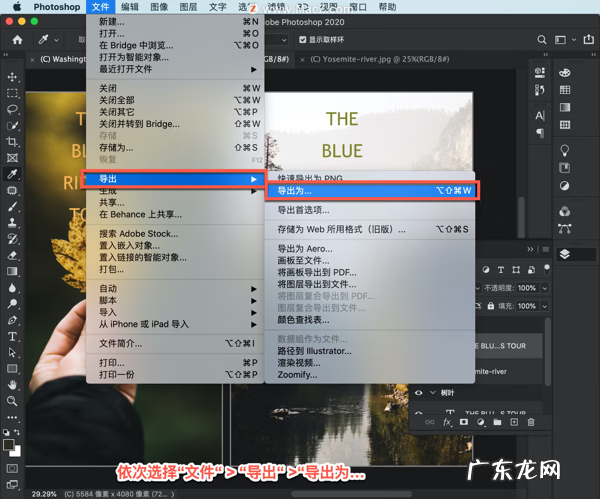Click 存储为... in the File menu
Screen dimensions: 600x499
click(175, 148)
